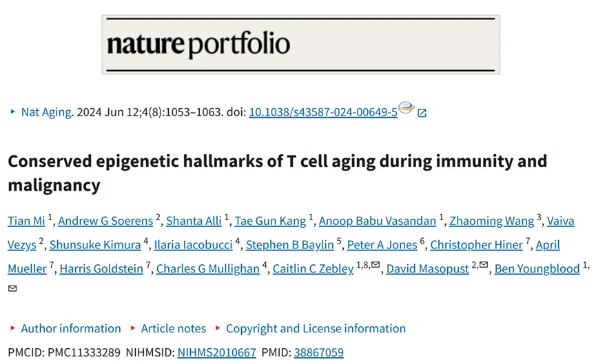Click the envelope icon below Tian Mi
This screenshot has height=364, width=596.
point(12,288)
